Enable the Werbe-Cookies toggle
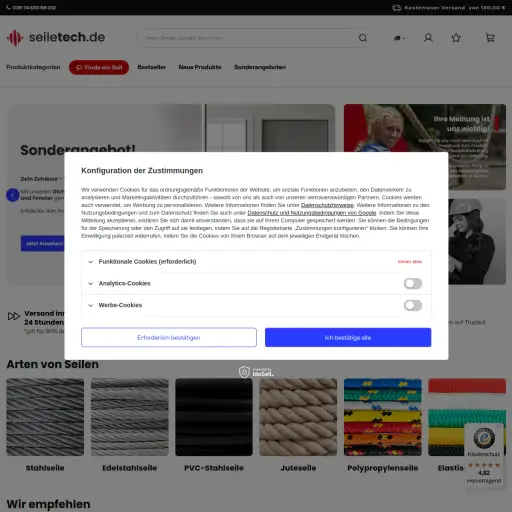Screen dimensions: 512x512 413,305
